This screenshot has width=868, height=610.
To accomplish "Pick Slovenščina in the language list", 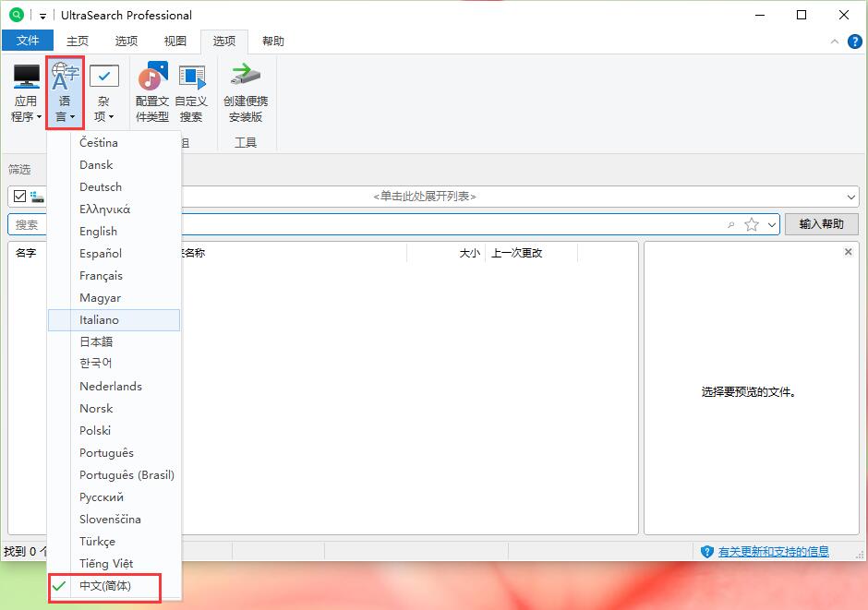I will tap(114, 519).
